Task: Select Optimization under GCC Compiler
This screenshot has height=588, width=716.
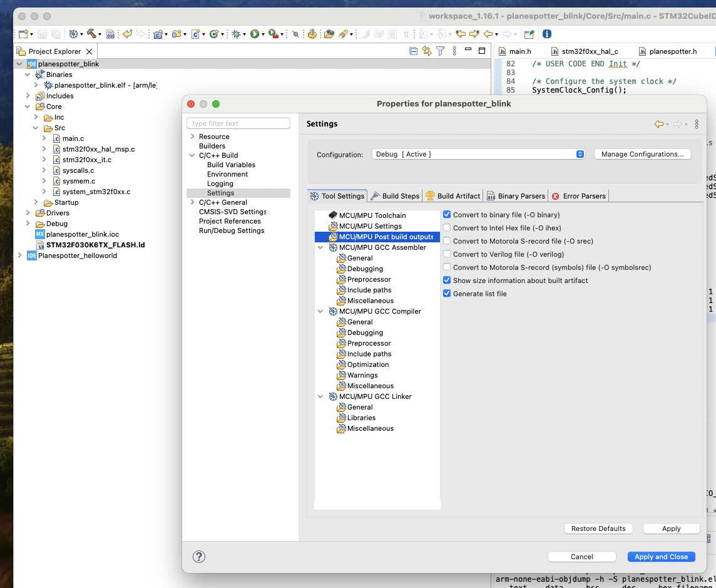Action: pos(367,364)
